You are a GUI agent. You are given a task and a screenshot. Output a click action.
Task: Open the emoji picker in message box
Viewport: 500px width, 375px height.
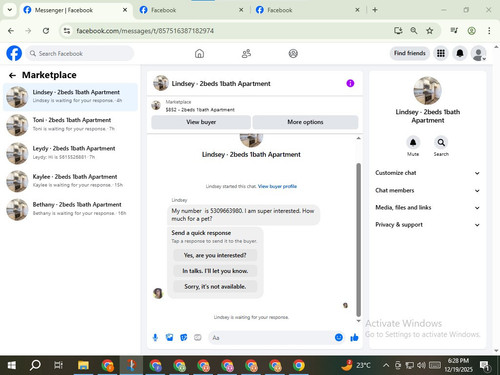(339, 338)
